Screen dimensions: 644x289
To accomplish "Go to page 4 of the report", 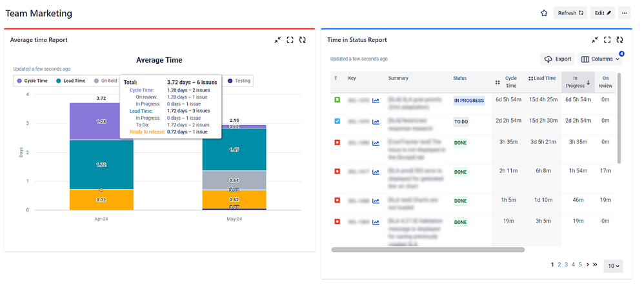I will pyautogui.click(x=574, y=264).
